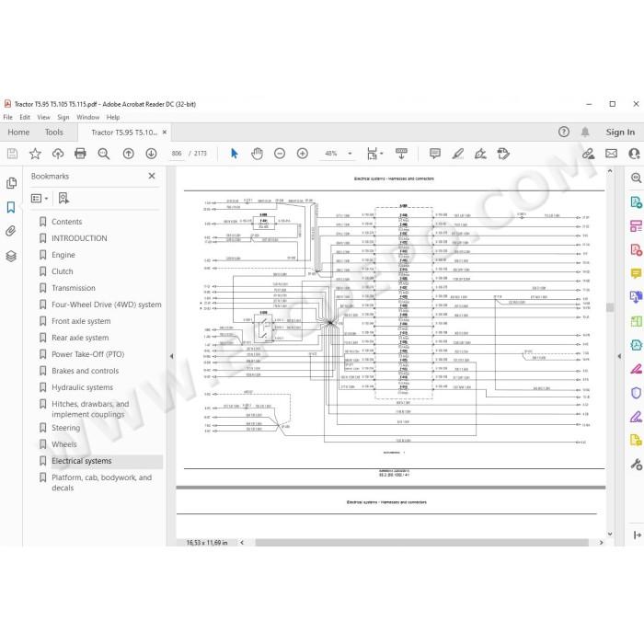The width and height of the screenshot is (644, 644).
Task: Jump to the Hydraulic systems bookmark
Action: (x=82, y=387)
